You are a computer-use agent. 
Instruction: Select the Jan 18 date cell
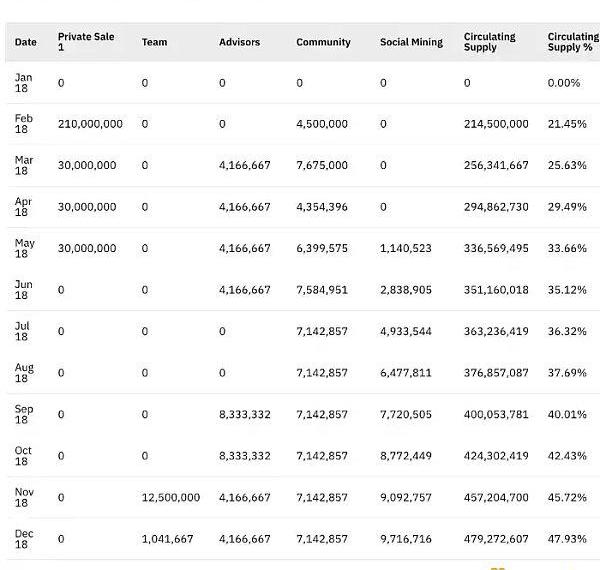[x=24, y=83]
